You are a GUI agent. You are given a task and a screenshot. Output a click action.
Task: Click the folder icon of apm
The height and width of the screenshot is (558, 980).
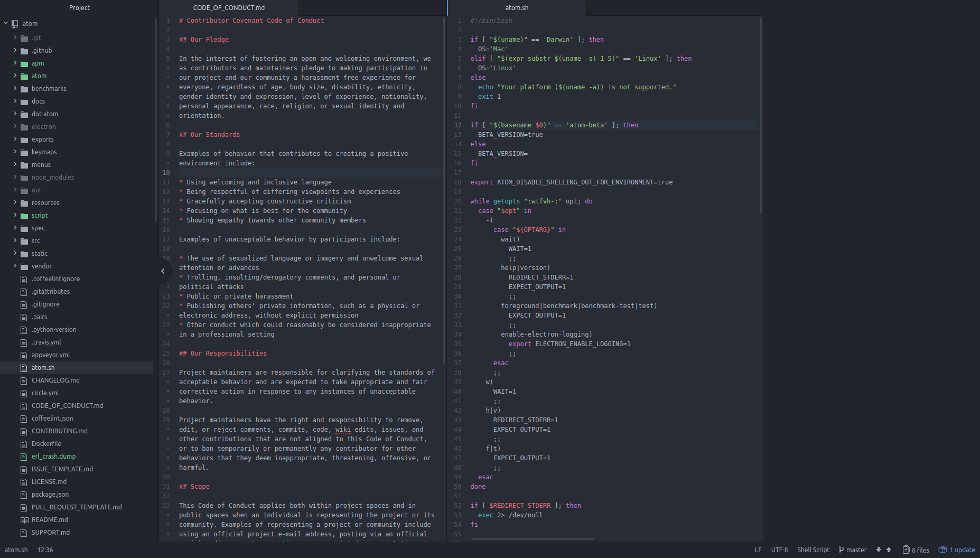24,63
